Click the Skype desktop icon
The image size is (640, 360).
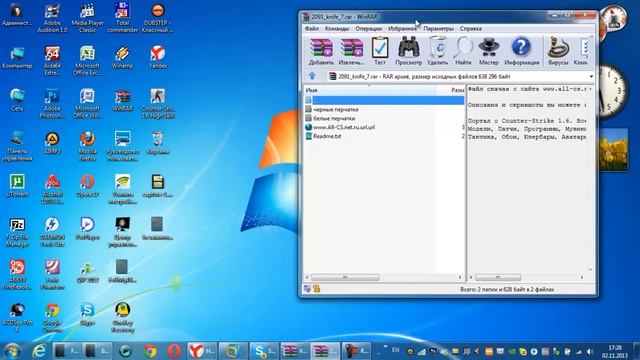[x=87, y=314]
